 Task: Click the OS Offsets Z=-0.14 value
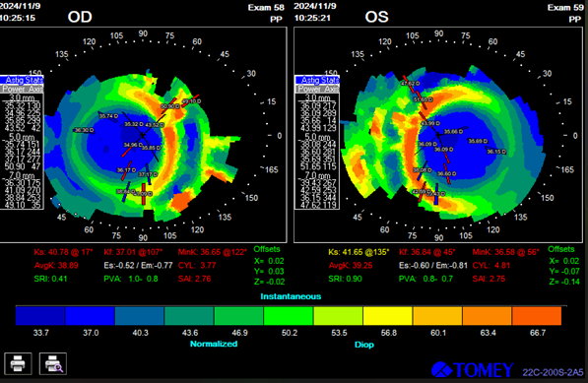564,282
